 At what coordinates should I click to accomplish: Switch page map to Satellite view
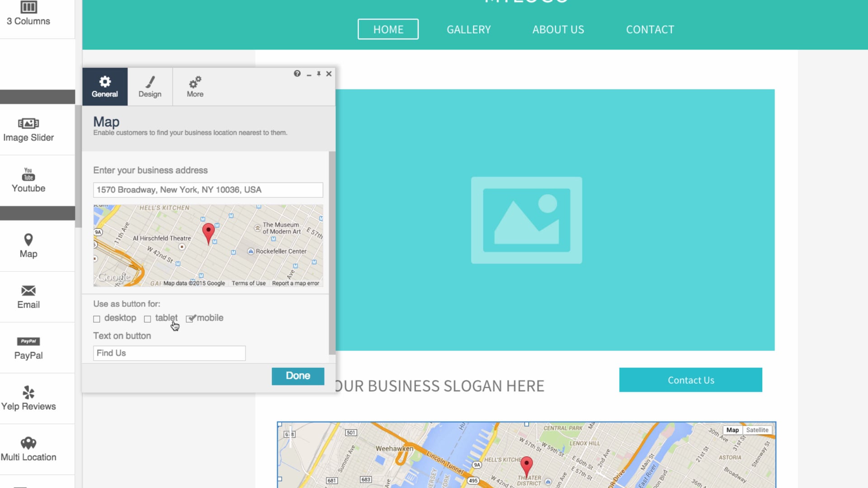pyautogui.click(x=757, y=430)
